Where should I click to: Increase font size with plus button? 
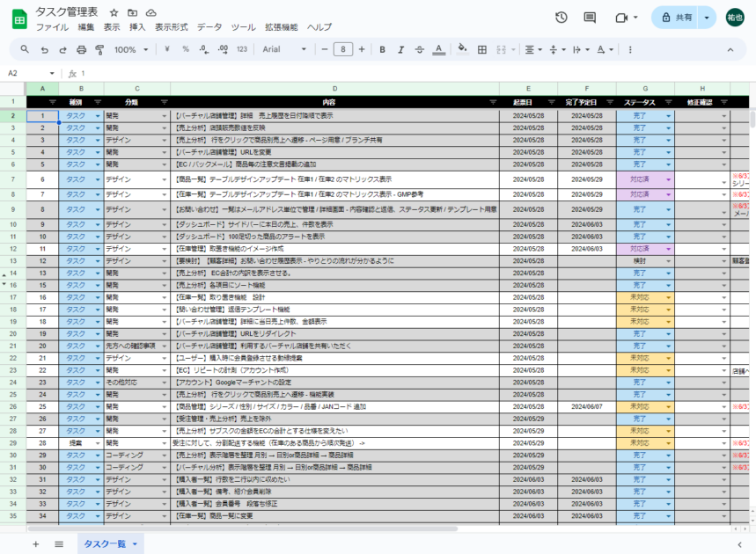[x=363, y=49]
